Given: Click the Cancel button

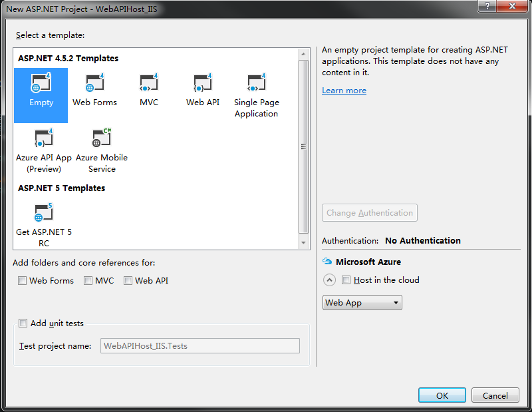Looking at the screenshot, I should (495, 395).
